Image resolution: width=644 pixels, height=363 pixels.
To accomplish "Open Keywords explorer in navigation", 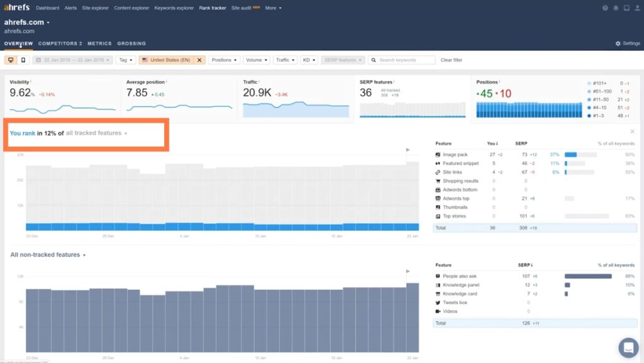I will pos(174,8).
